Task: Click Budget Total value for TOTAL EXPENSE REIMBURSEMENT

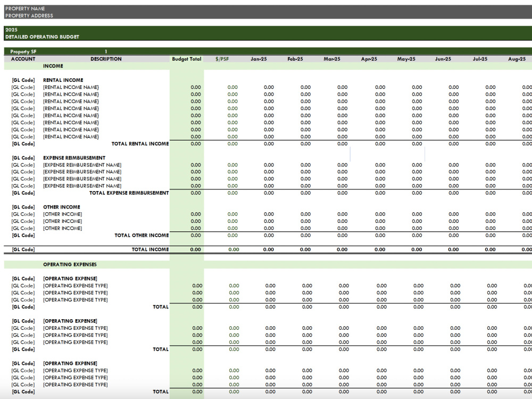Action: point(196,193)
